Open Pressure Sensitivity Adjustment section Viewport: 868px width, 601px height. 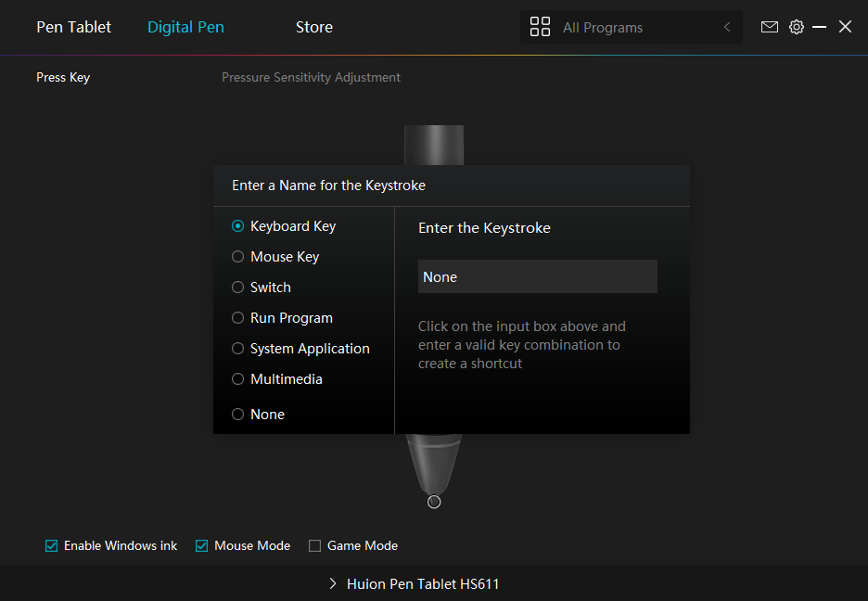[x=311, y=78]
